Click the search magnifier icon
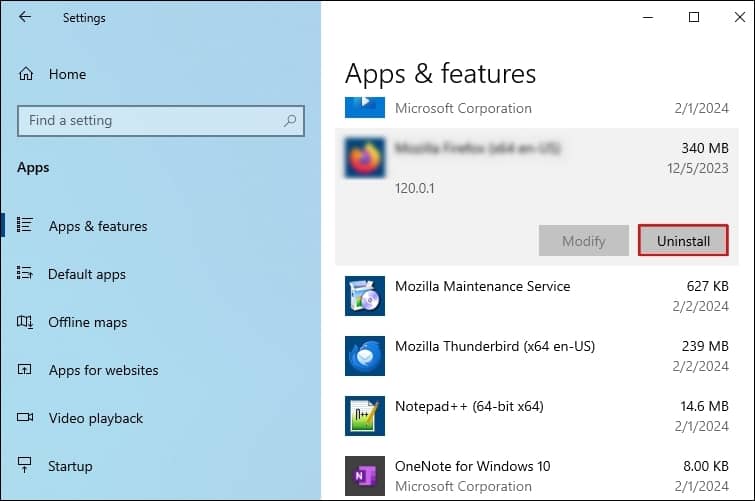The height and width of the screenshot is (501, 755). point(290,120)
